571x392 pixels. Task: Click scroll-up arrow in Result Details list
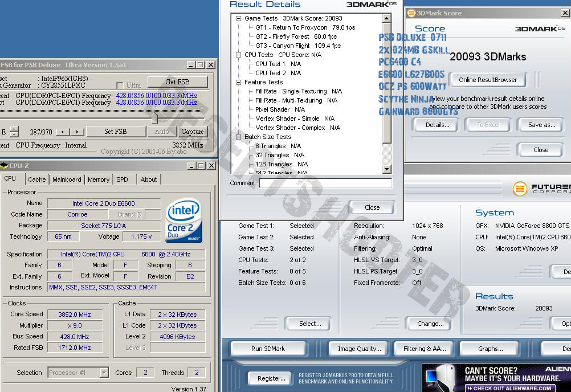(387, 19)
